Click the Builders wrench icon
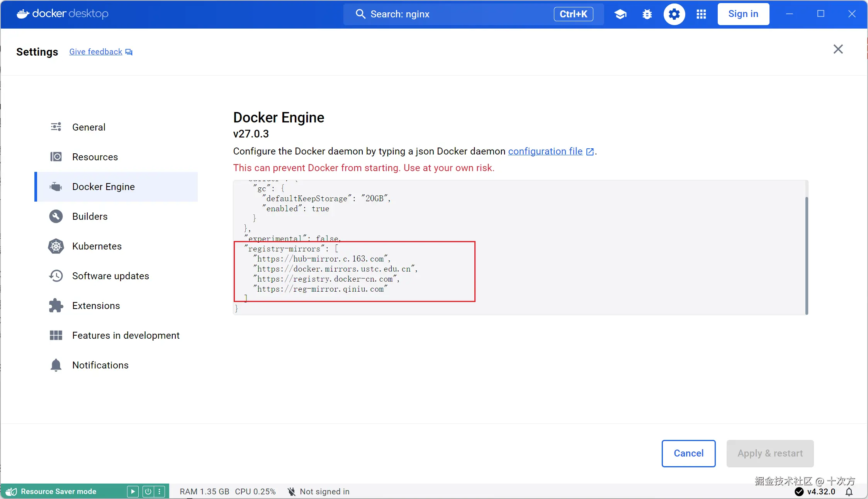Viewport: 868px width, 499px height. pyautogui.click(x=56, y=216)
